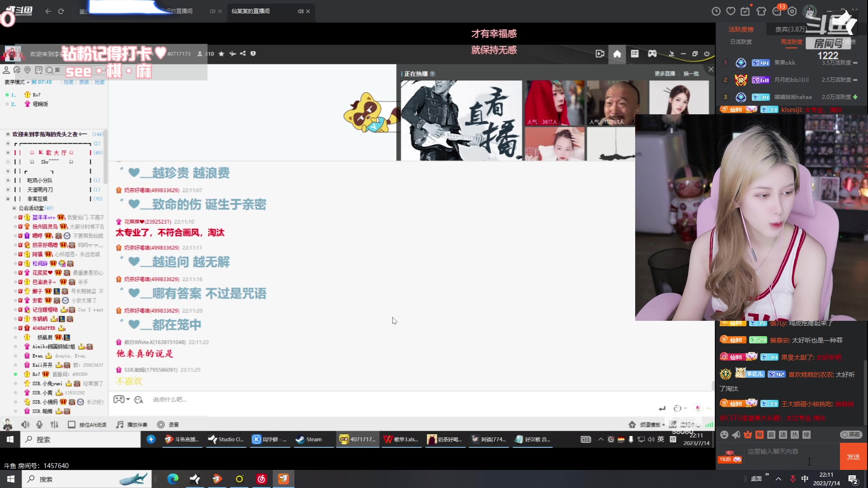The width and height of the screenshot is (868, 488).
Task: Open the YY game controller icon
Action: (652, 54)
